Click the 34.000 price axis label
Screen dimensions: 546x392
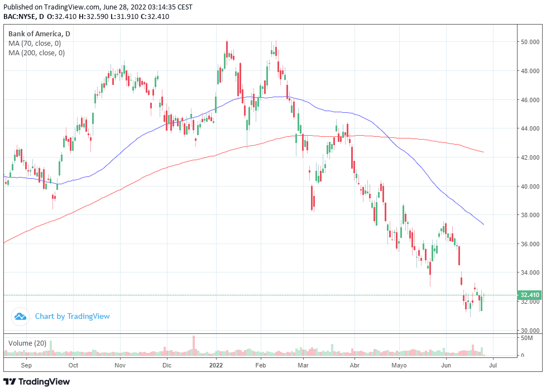click(530, 273)
